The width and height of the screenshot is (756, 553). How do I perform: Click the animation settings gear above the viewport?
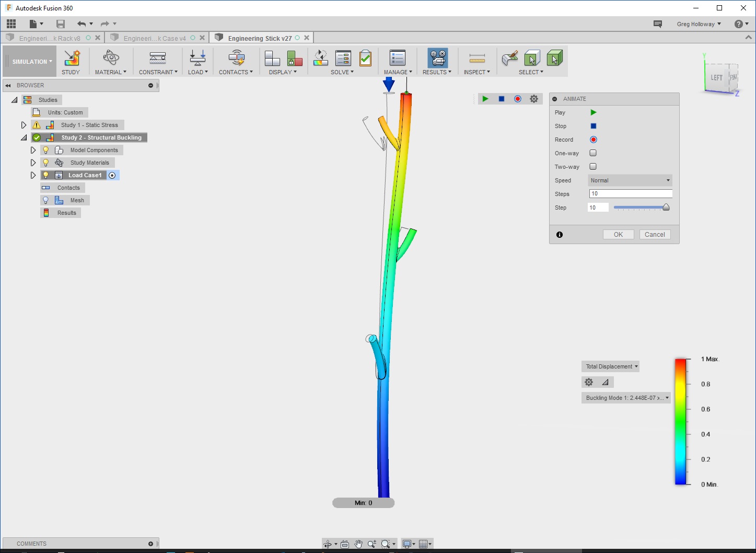click(x=533, y=98)
